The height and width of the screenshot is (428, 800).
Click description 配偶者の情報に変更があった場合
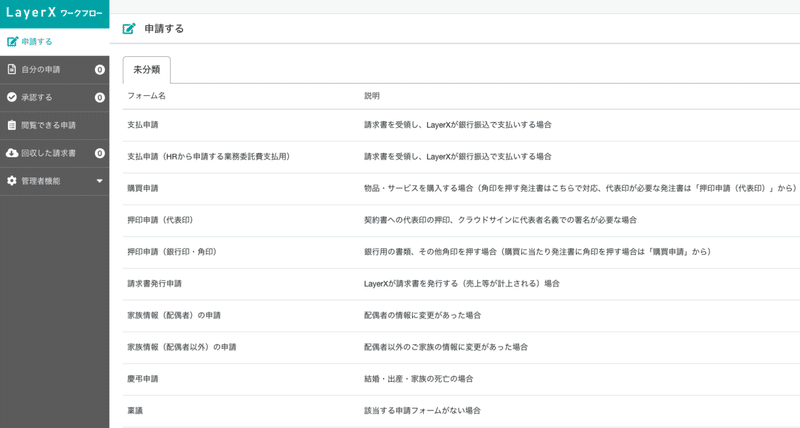[422, 315]
